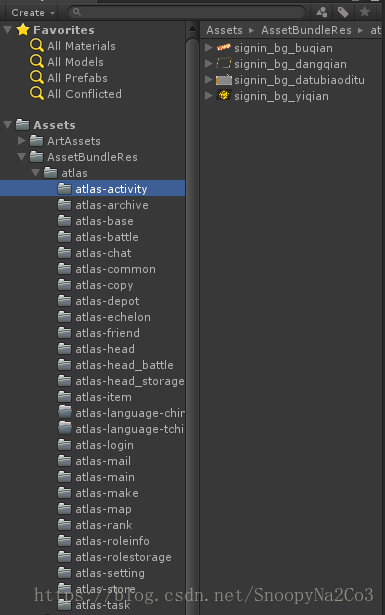385x615 pixels.
Task: Click the atlas-battle folder icon
Action: point(64,237)
